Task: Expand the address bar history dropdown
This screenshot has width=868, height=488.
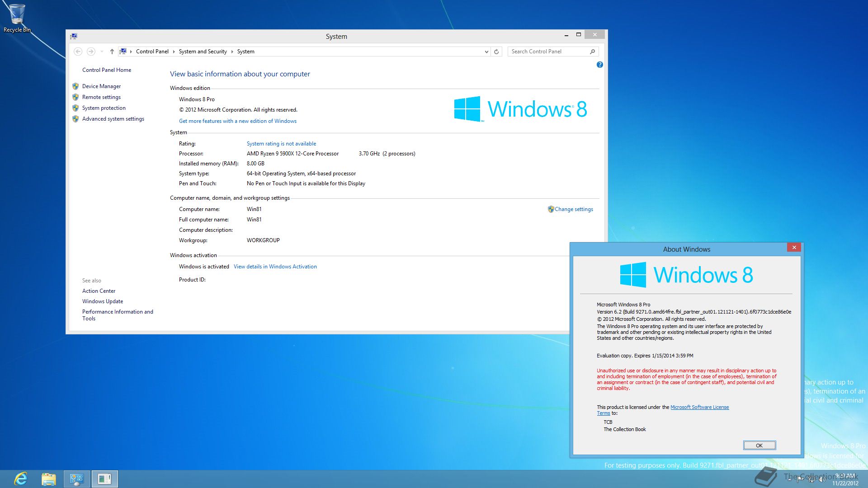Action: (x=486, y=52)
